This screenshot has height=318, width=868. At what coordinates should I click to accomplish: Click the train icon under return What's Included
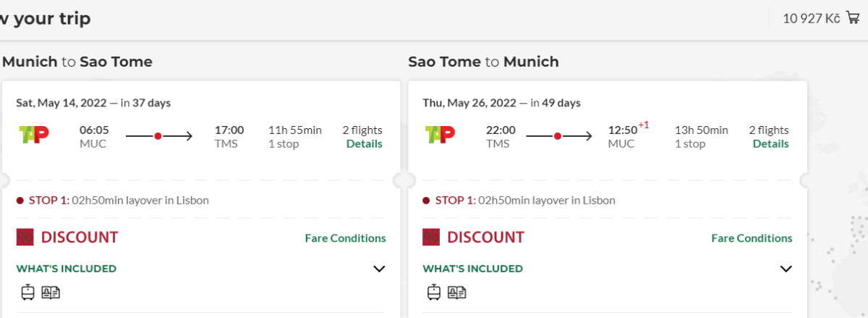tap(434, 292)
